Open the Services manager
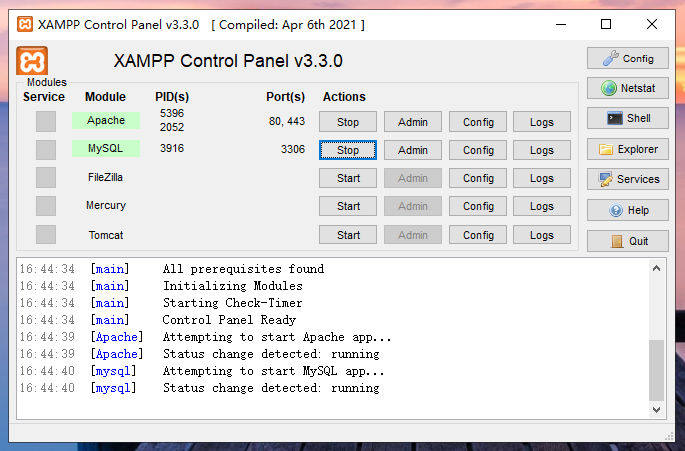685x451 pixels. pos(628,179)
